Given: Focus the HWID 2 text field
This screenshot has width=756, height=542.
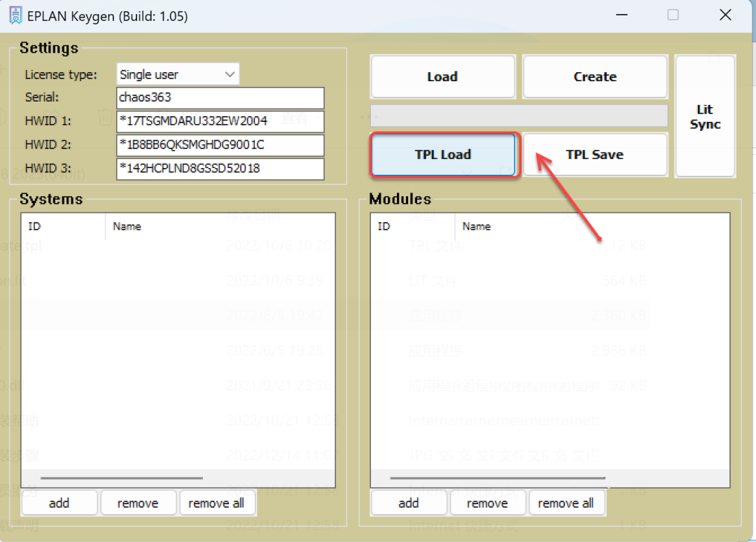Looking at the screenshot, I should [x=220, y=145].
